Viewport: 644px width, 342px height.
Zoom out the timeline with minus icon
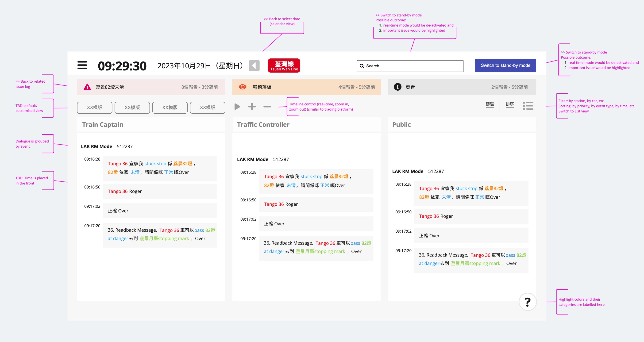(x=267, y=107)
